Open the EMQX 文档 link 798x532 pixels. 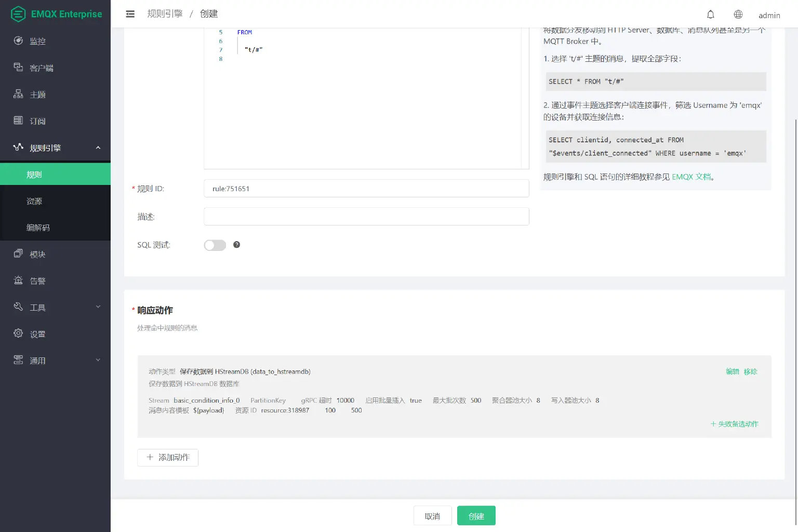tap(691, 177)
